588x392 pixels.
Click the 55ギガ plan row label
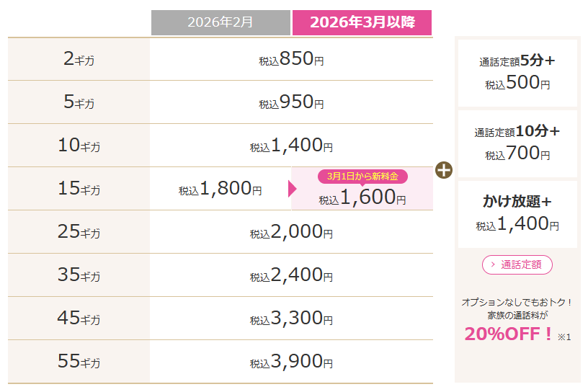tap(79, 362)
